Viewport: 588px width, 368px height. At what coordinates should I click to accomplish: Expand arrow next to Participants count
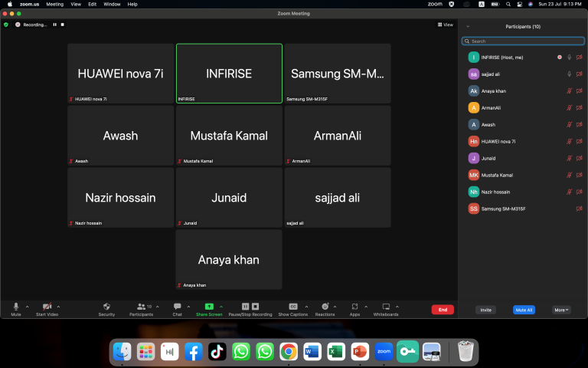pos(158,307)
